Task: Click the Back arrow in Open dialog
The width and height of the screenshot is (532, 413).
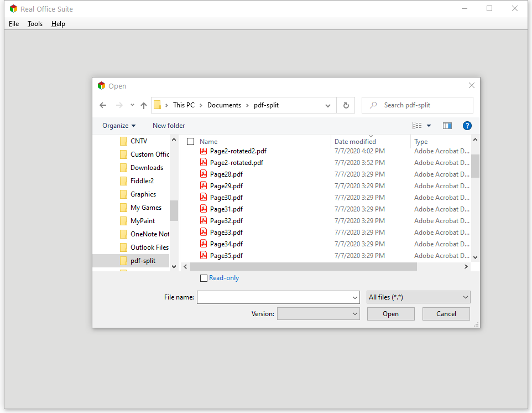Action: [103, 105]
